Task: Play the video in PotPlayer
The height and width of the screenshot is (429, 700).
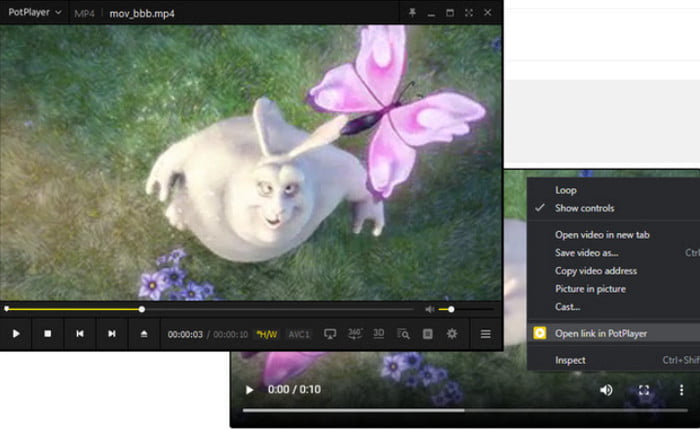Action: 16,333
